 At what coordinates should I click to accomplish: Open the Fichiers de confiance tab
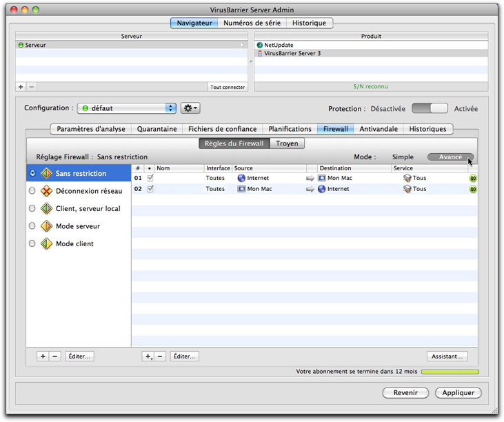223,129
